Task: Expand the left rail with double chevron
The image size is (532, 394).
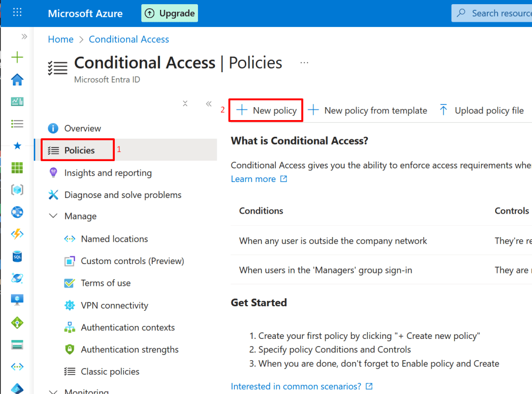Action: (x=24, y=37)
